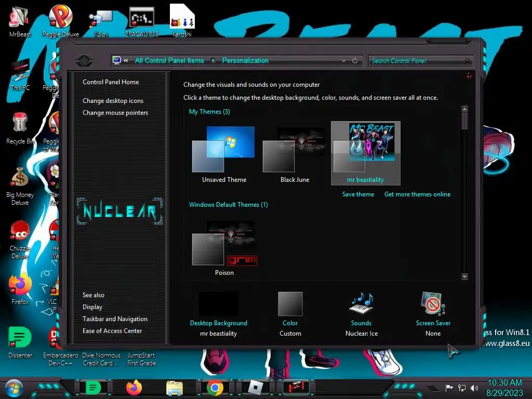
Task: Click the help icon in the window
Action: tap(469, 75)
